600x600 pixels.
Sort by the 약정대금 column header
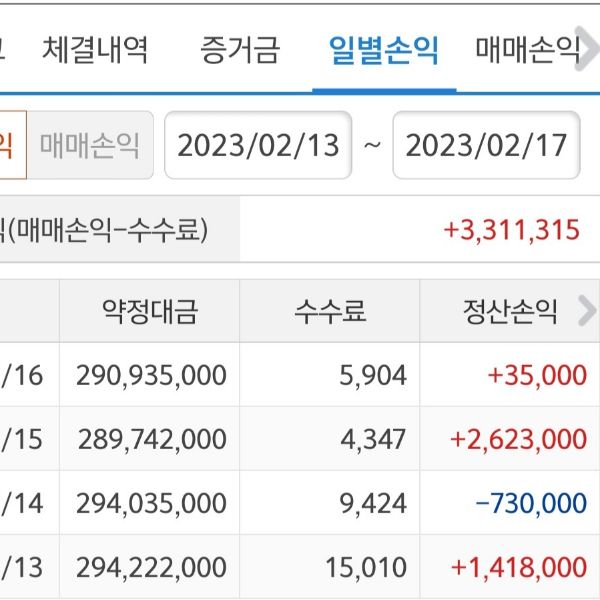[150, 312]
